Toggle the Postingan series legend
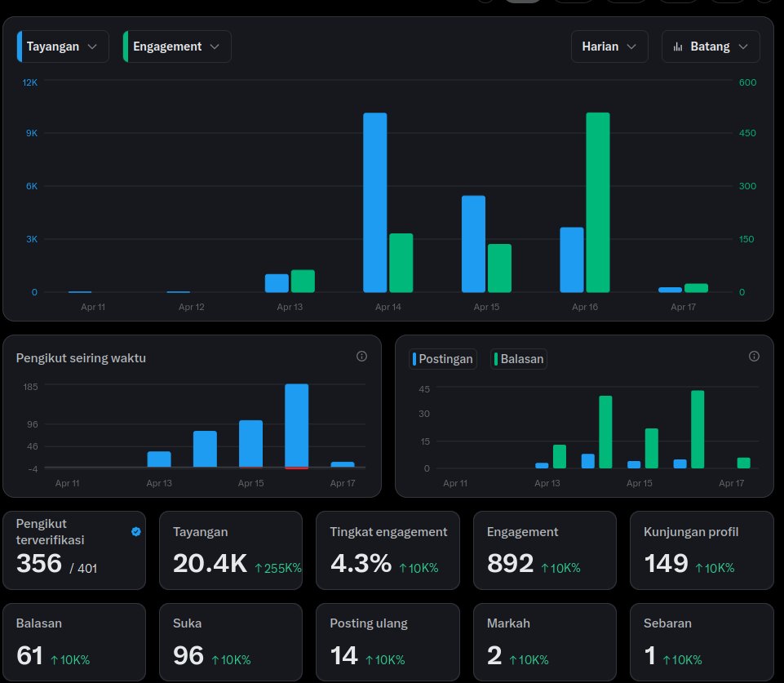This screenshot has height=683, width=784. pyautogui.click(x=442, y=359)
